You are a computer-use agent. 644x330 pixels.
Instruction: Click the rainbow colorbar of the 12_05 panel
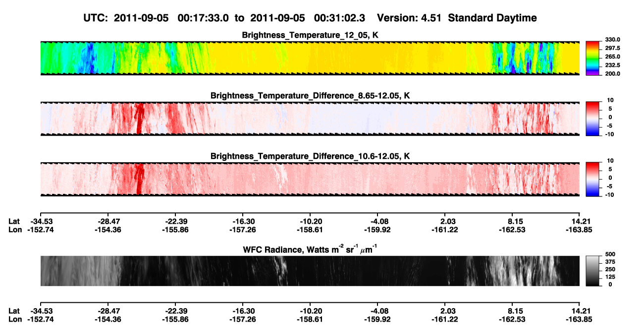(593, 57)
